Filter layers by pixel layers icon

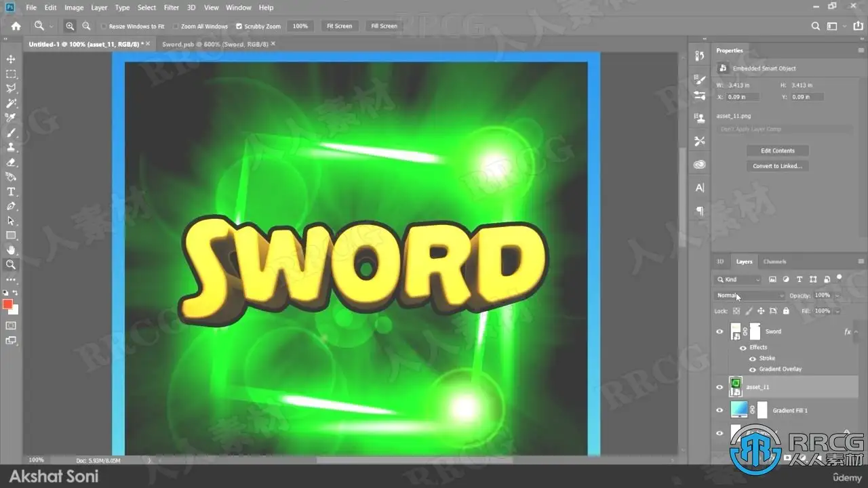tap(772, 279)
